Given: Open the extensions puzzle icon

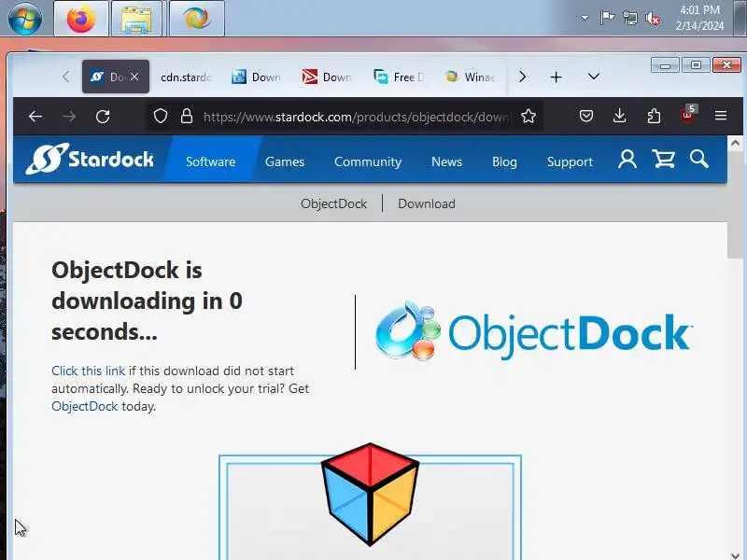Looking at the screenshot, I should [x=654, y=116].
